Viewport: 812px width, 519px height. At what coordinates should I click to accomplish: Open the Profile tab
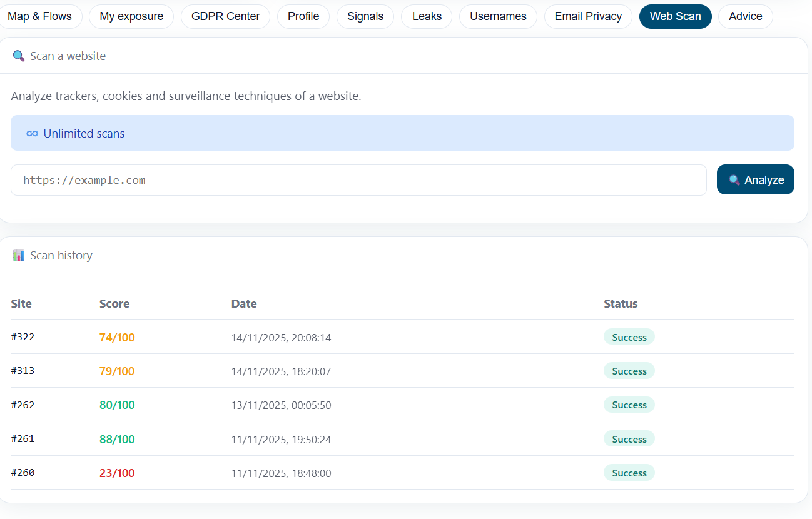[303, 16]
